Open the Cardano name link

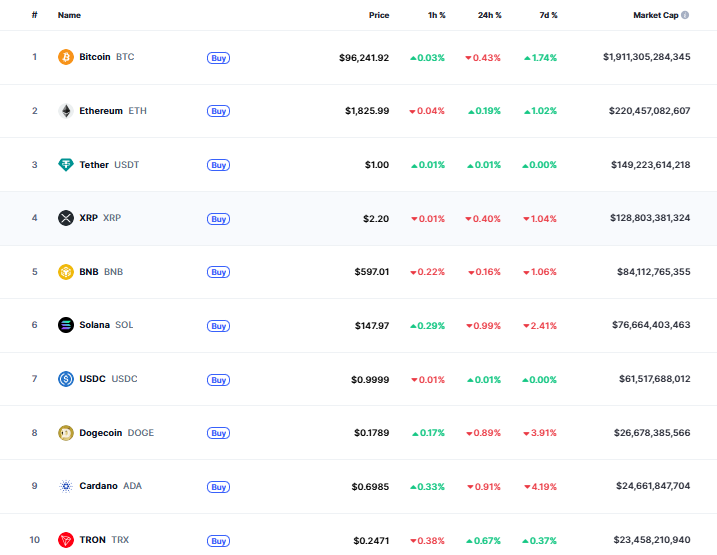[x=98, y=486]
